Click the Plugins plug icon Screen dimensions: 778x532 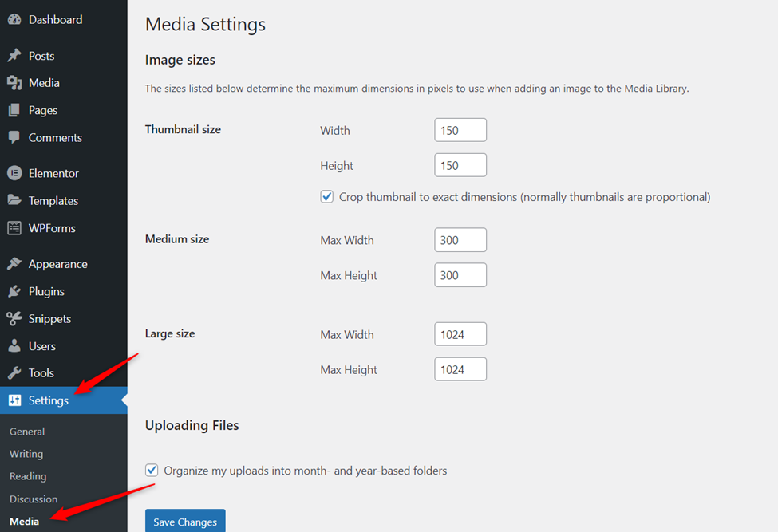[x=14, y=291]
